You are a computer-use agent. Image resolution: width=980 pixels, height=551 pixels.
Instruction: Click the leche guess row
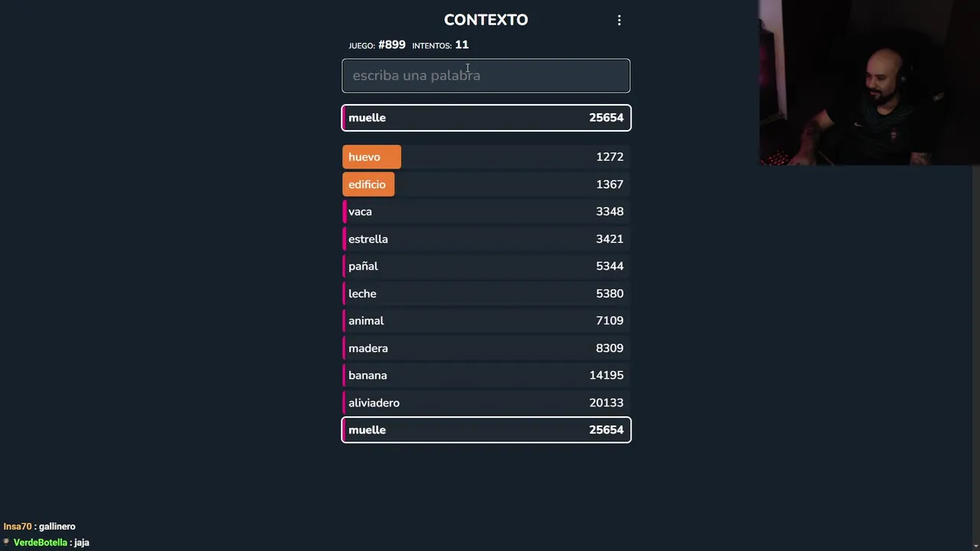(485, 294)
